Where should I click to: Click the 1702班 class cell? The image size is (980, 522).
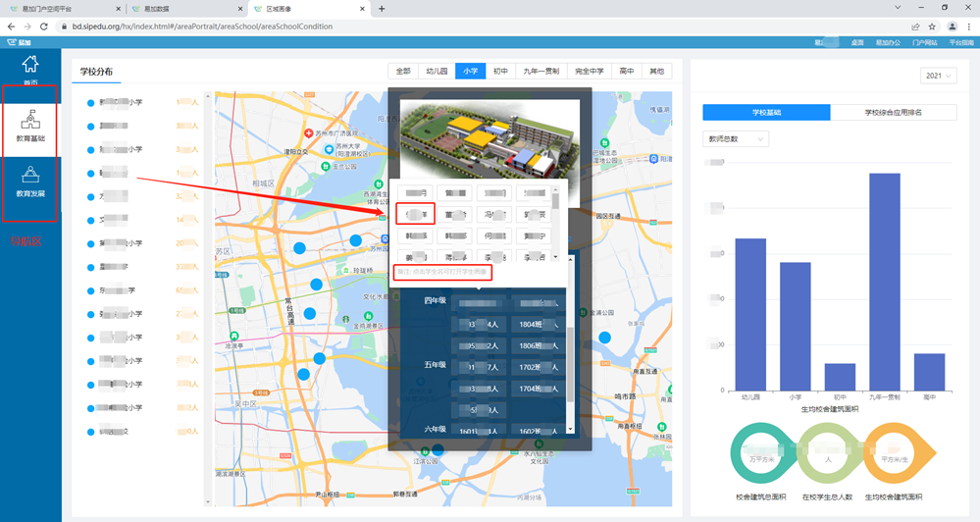coord(539,368)
